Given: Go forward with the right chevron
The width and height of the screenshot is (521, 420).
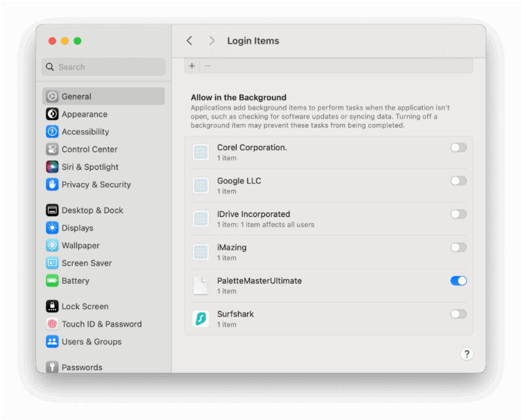Looking at the screenshot, I should (212, 41).
